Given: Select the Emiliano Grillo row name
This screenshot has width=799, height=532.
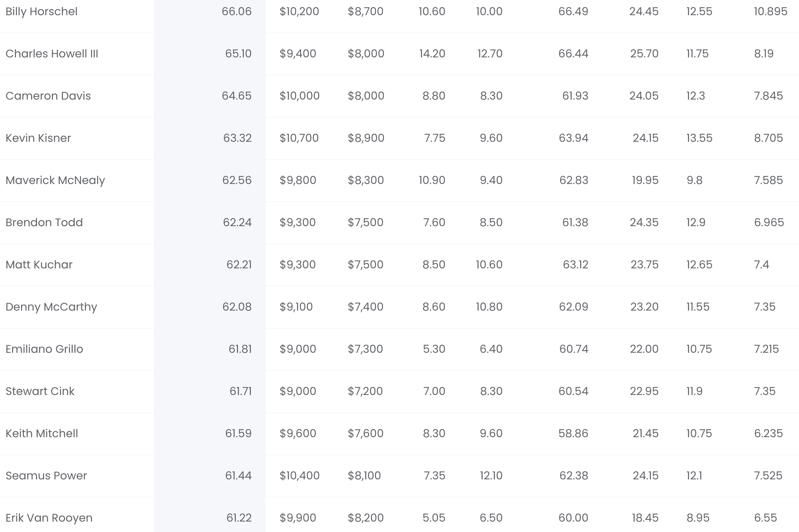Looking at the screenshot, I should point(44,349).
